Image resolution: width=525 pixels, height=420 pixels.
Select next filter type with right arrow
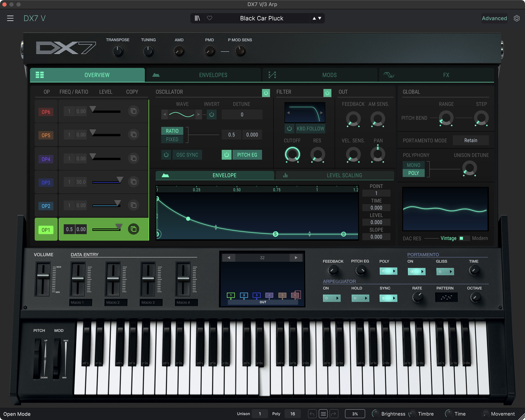321,112
